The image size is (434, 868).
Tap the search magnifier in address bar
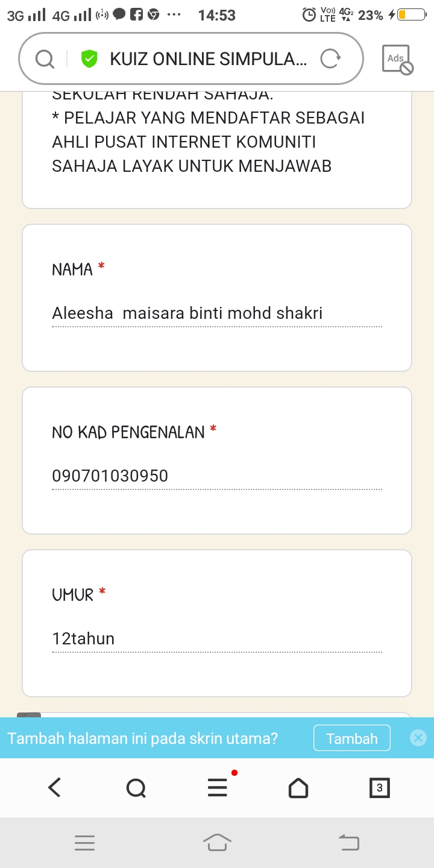point(45,59)
